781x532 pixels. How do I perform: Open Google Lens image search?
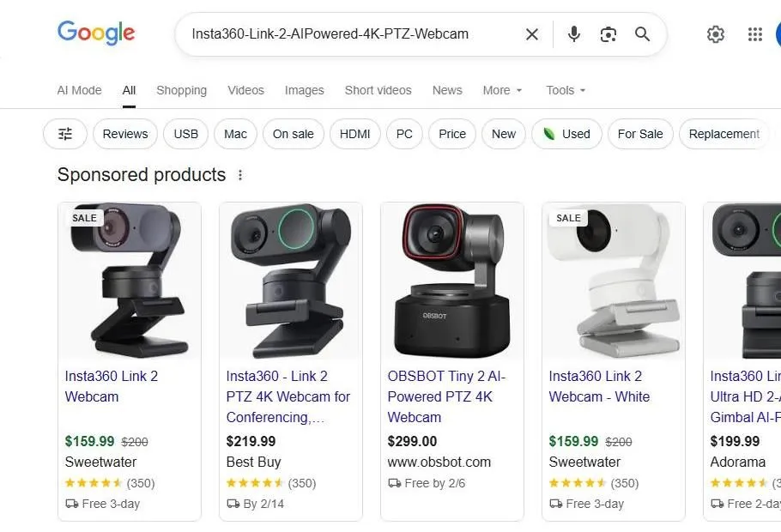(608, 34)
